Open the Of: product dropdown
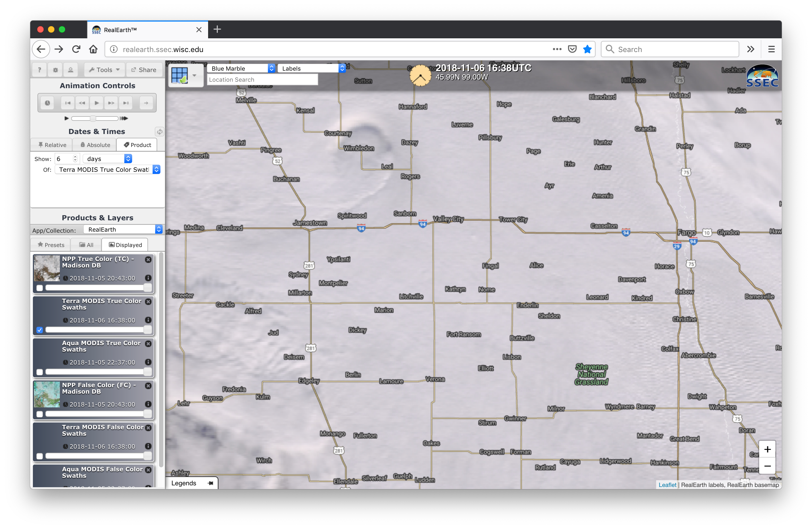 tap(108, 169)
